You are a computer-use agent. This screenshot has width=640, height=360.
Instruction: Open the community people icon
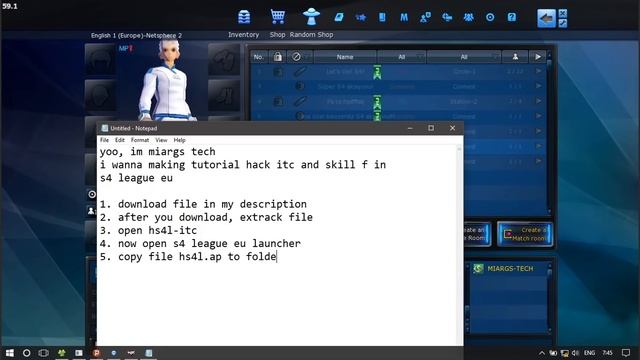point(469,17)
